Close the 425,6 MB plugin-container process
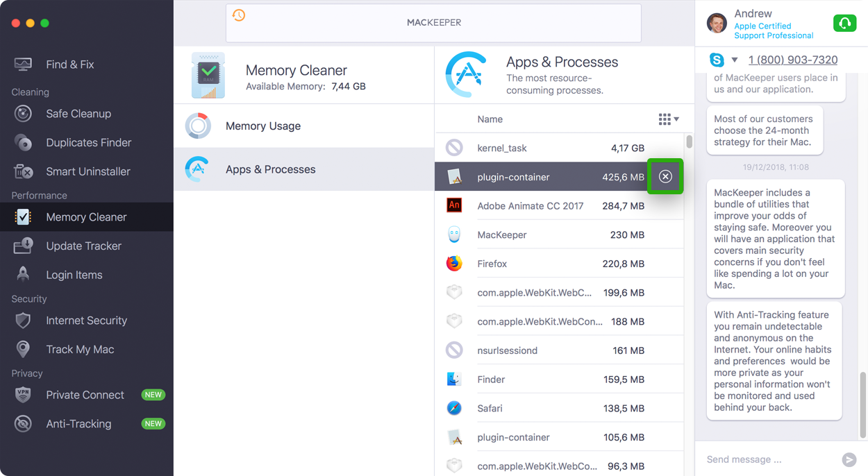The image size is (868, 476). pyautogui.click(x=665, y=176)
